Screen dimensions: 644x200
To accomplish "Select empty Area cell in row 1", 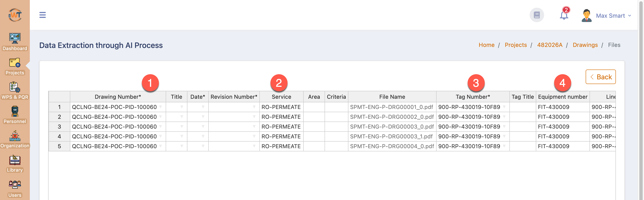I will pyautogui.click(x=314, y=107).
